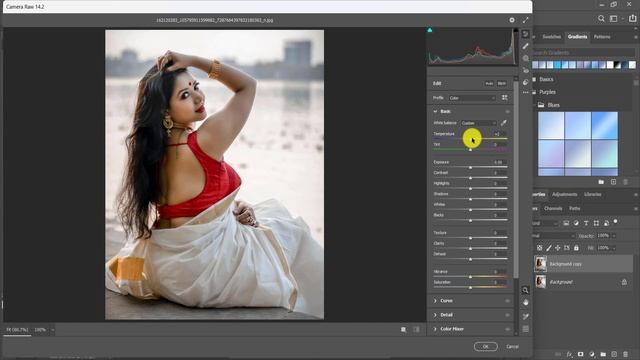
Task: Collapse the Basic section
Action: [x=435, y=111]
